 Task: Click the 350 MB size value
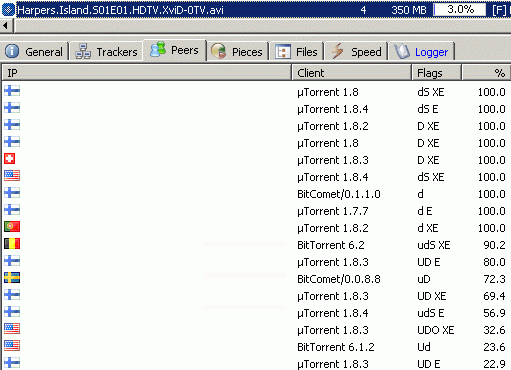coord(409,10)
